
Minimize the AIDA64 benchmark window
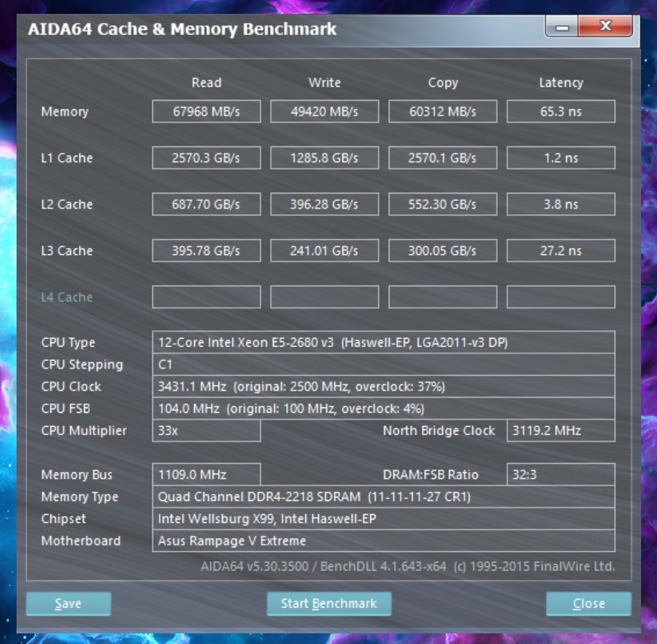(562, 27)
